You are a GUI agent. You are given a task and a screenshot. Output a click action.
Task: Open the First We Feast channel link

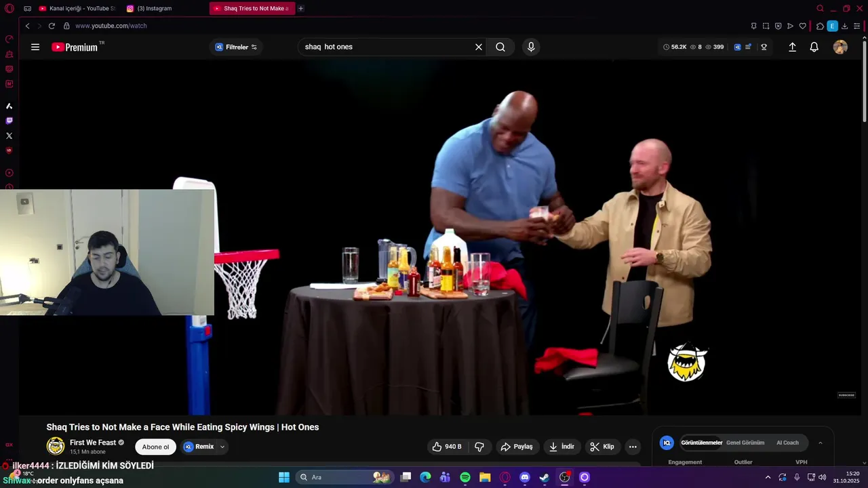pyautogui.click(x=93, y=443)
